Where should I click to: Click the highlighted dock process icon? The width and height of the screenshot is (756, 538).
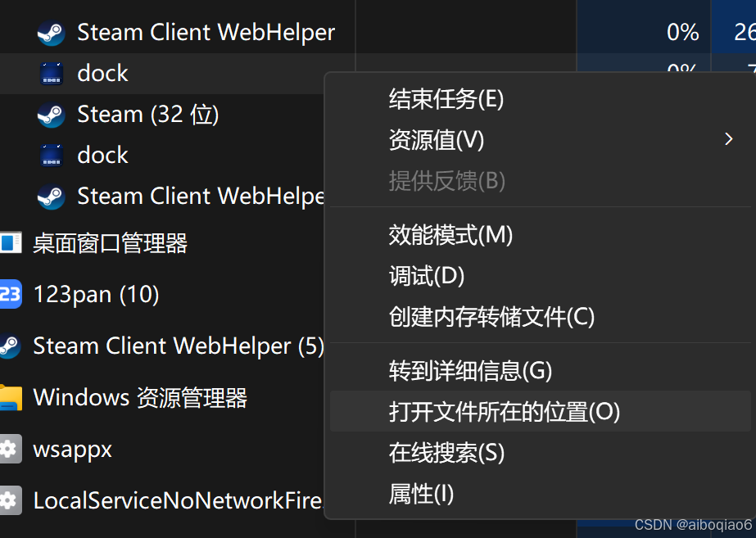[51, 74]
